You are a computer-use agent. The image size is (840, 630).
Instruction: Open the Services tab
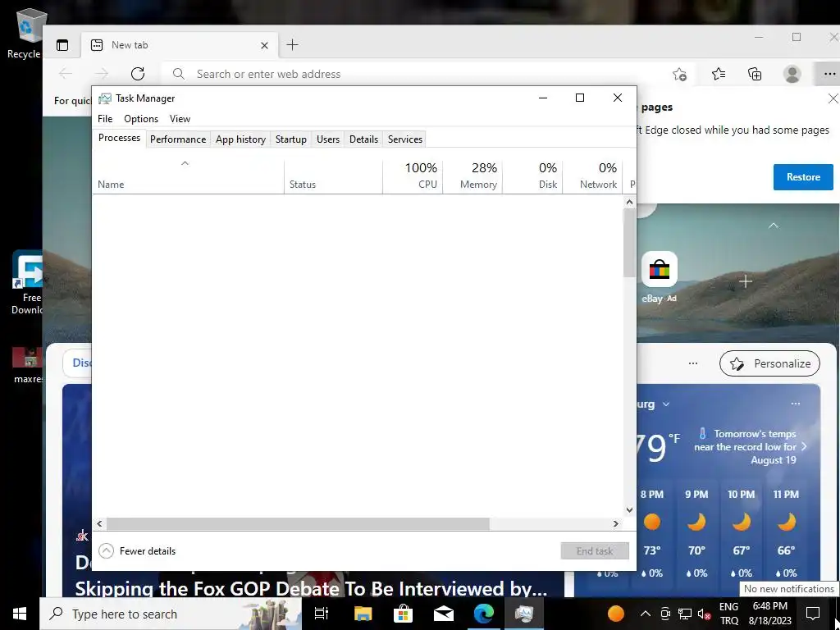pyautogui.click(x=405, y=139)
